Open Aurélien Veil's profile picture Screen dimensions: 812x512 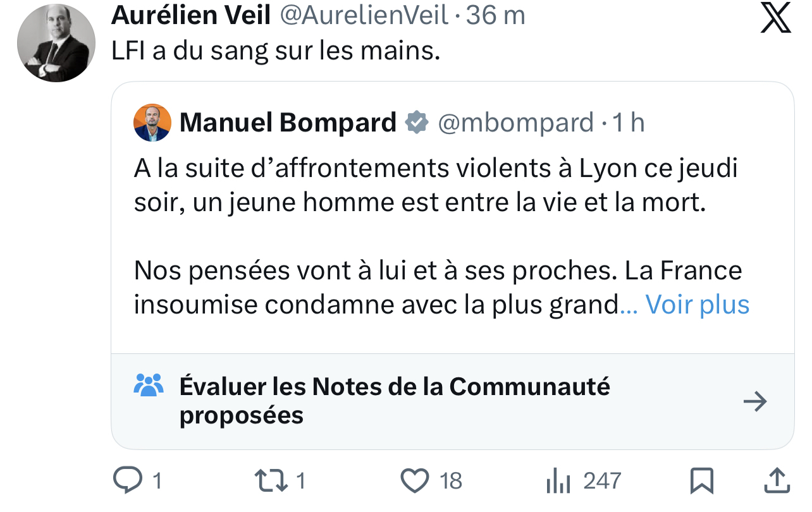click(x=56, y=44)
